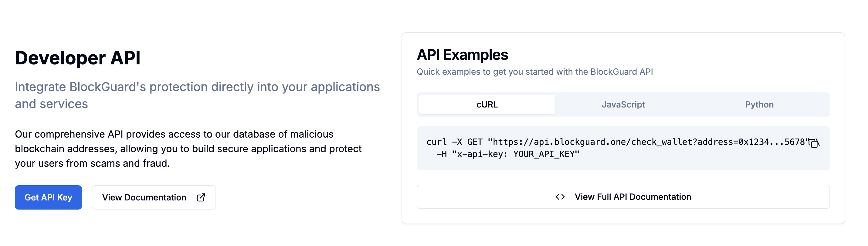Click View Full API Documentation text

(x=632, y=197)
